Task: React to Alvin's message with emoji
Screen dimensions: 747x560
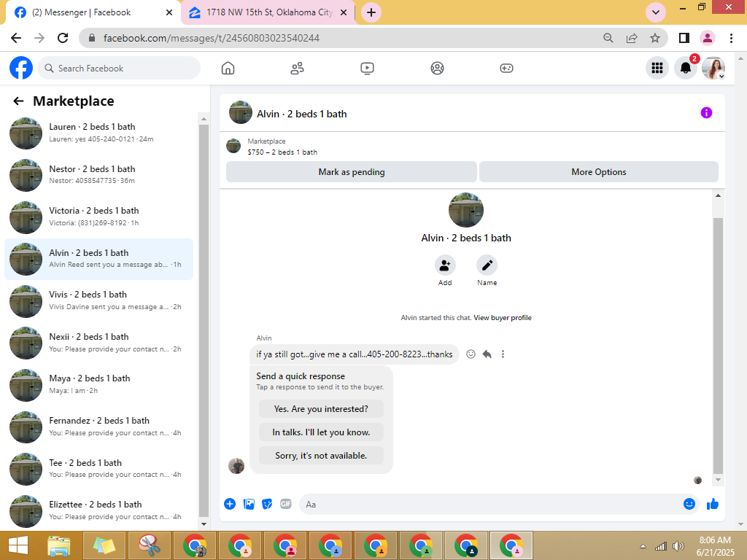Action: click(471, 354)
